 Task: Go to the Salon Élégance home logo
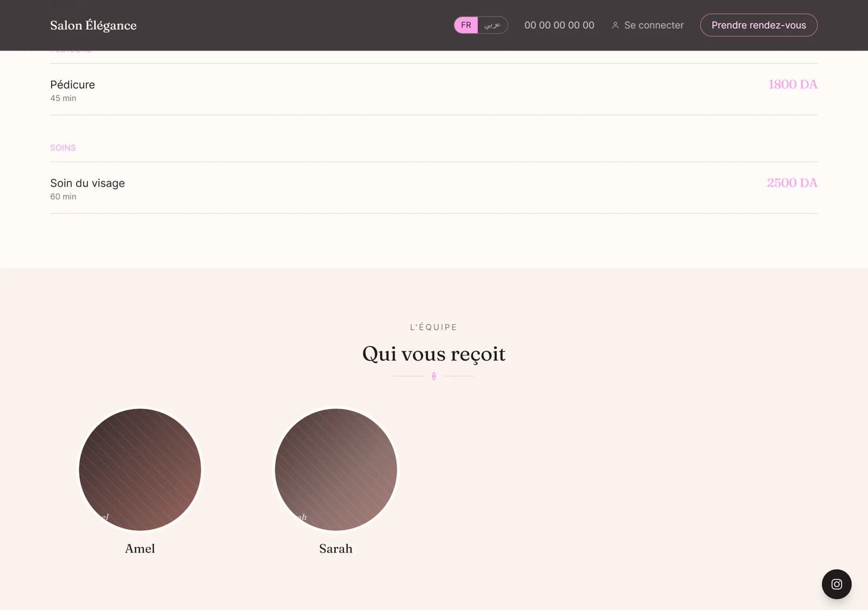coord(93,25)
